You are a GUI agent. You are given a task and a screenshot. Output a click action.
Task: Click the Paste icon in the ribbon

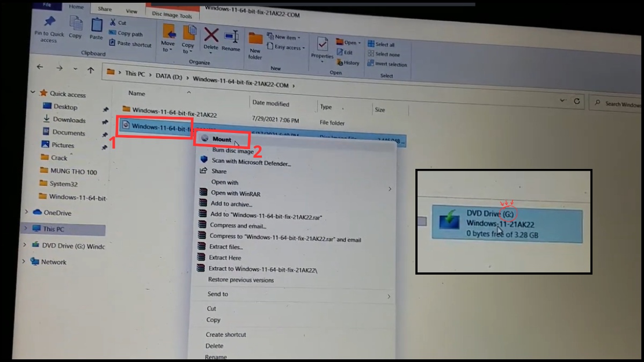[x=97, y=25]
